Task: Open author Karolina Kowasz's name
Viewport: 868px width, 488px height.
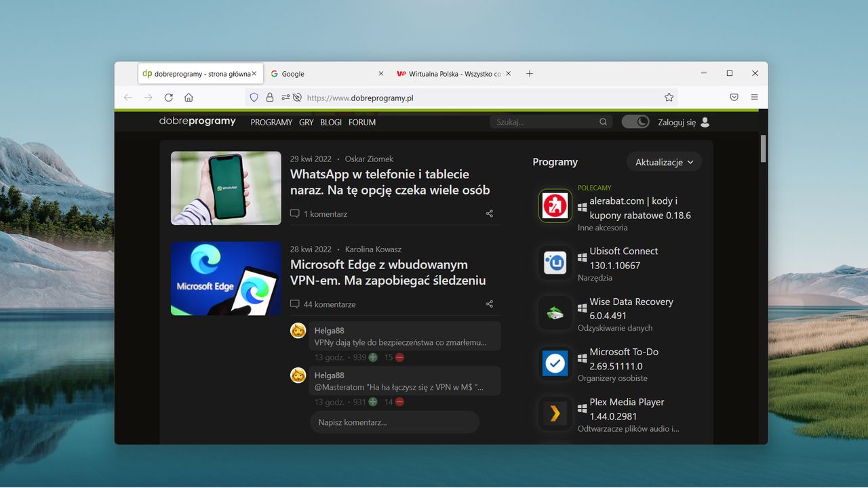Action: click(x=373, y=249)
